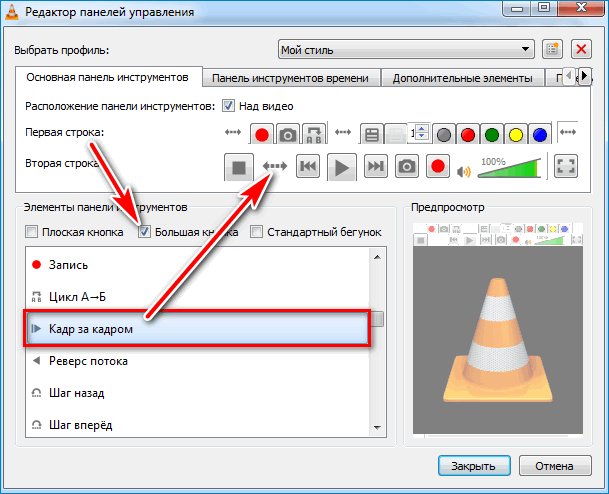Click the A-B loop icon in first row
Image resolution: width=609 pixels, height=494 pixels.
tap(314, 135)
